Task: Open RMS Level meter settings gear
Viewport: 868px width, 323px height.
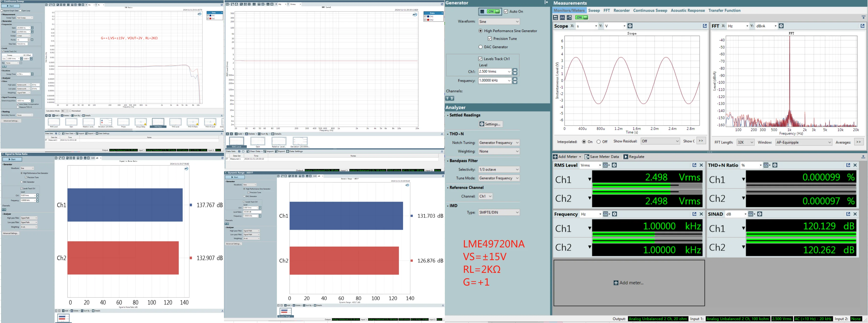Action: click(614, 165)
